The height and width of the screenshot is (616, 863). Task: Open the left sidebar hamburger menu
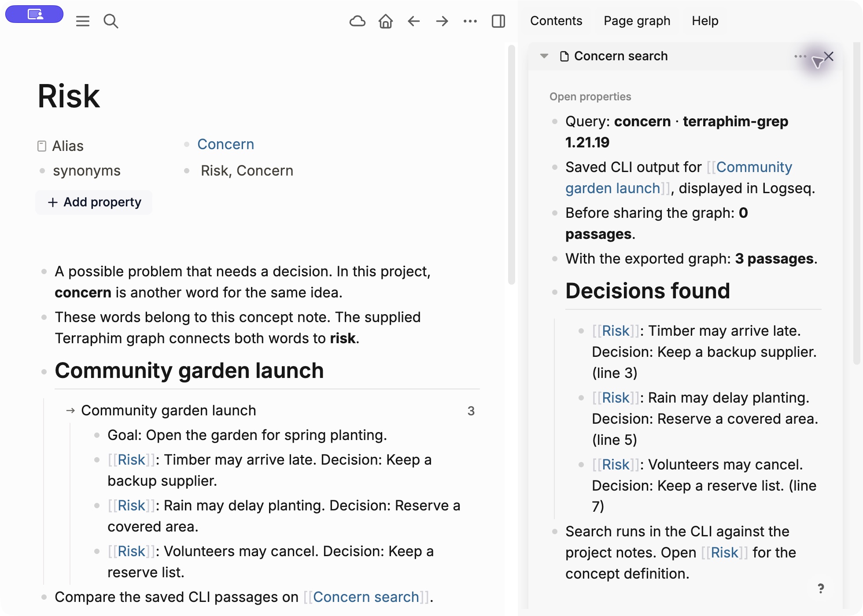(x=83, y=21)
